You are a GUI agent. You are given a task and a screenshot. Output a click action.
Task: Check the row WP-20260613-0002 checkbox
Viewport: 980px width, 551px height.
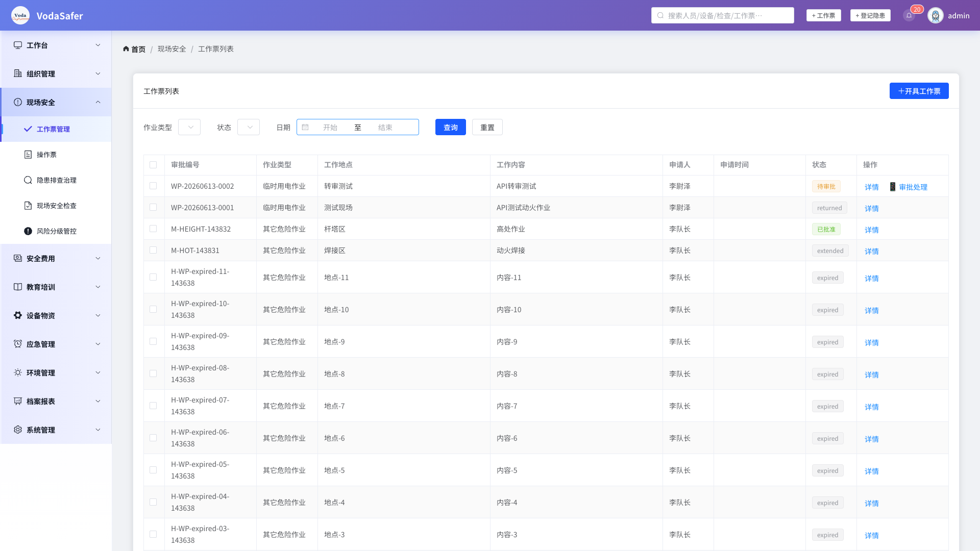[153, 186]
